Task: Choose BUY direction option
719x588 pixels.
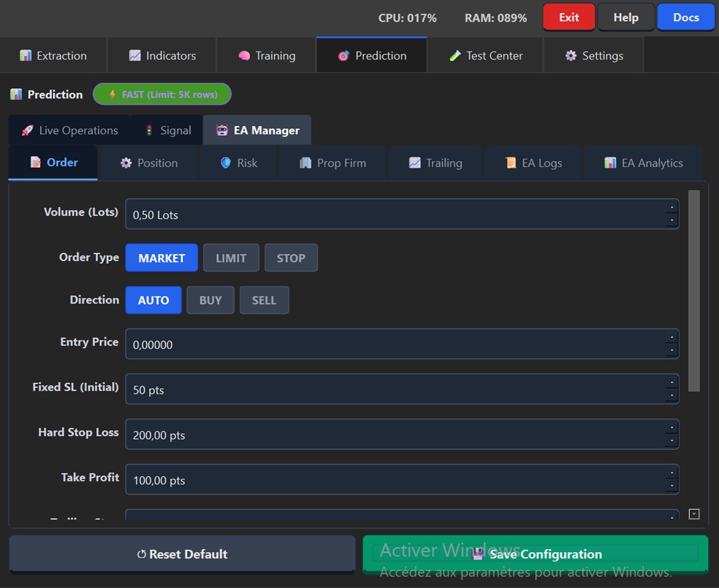Action: 210,301
